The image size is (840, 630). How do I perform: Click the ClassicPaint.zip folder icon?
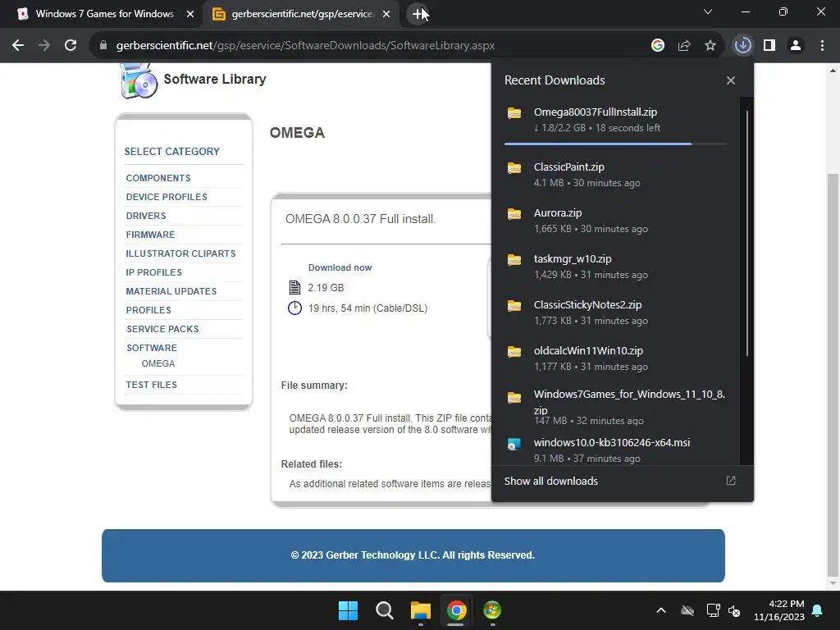(x=514, y=167)
